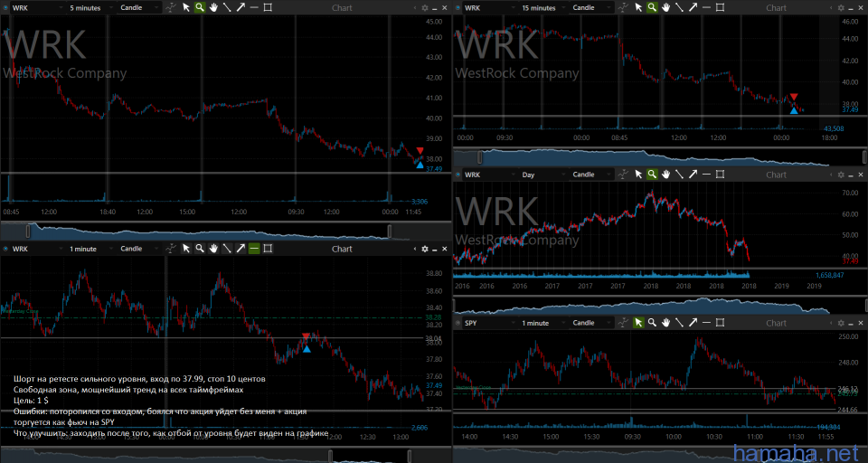Select rectangle tool in 5 minutes chart

[269, 7]
